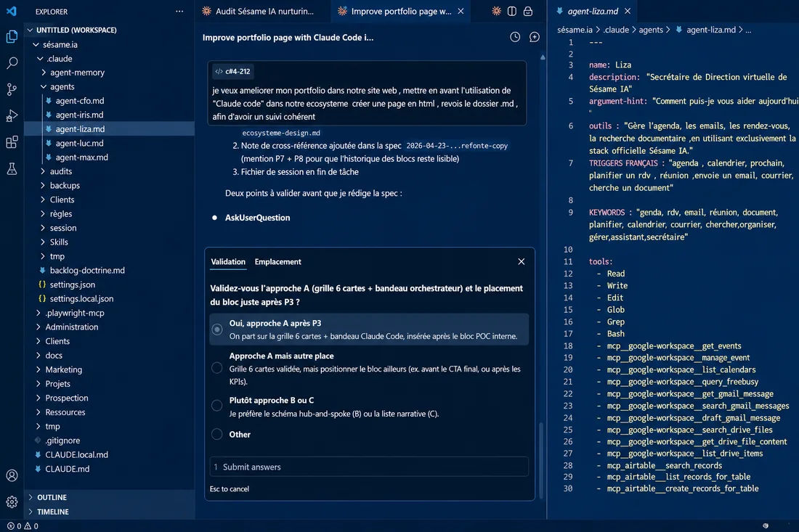Close the AskUserQuestion dialog
Viewport: 799px width, 532px height.
pos(522,262)
